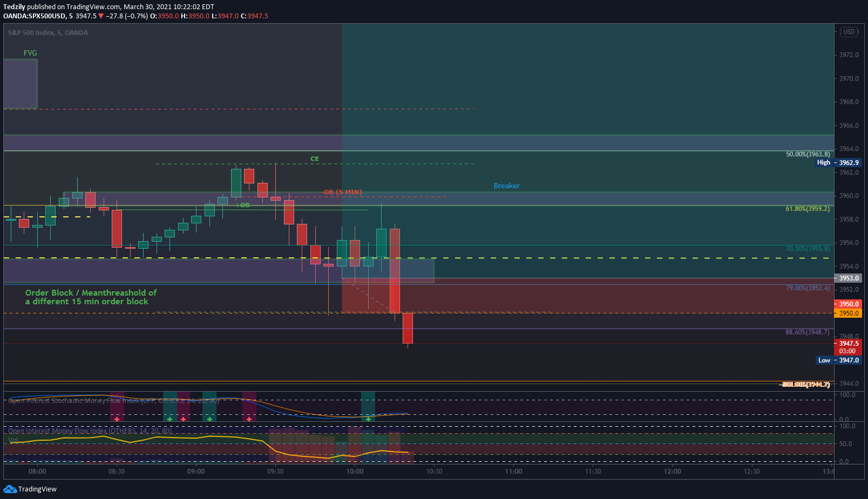Click the gray 3953.0 price label
This screenshot has height=499, width=868.
pos(848,278)
